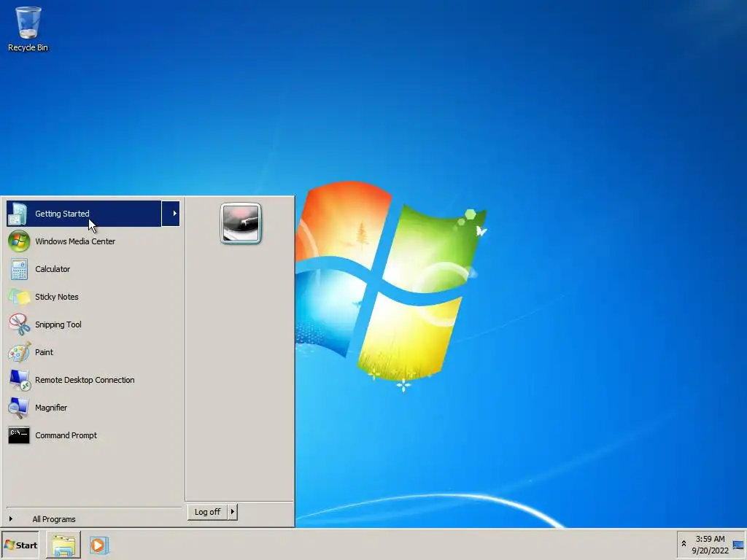The image size is (747, 560).
Task: Click the user account picture
Action: click(241, 223)
